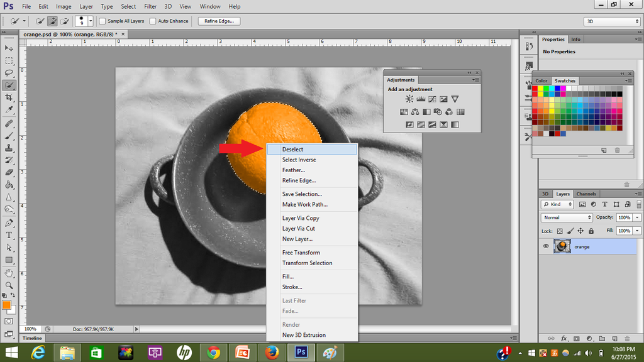The image size is (644, 362).
Task: Hide the orange layer with eye icon
Action: pyautogui.click(x=545, y=246)
